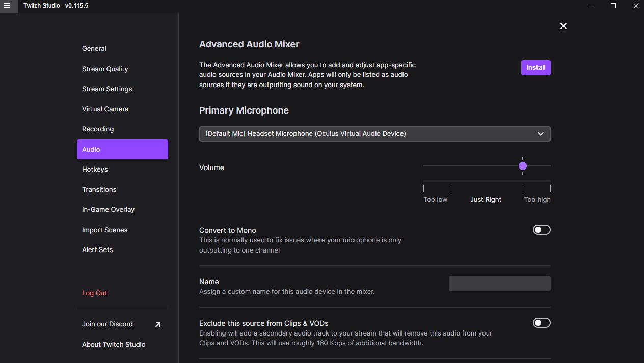Screen dimensions: 644x363
Task: View the Alert Sets settings
Action: (x=97, y=249)
